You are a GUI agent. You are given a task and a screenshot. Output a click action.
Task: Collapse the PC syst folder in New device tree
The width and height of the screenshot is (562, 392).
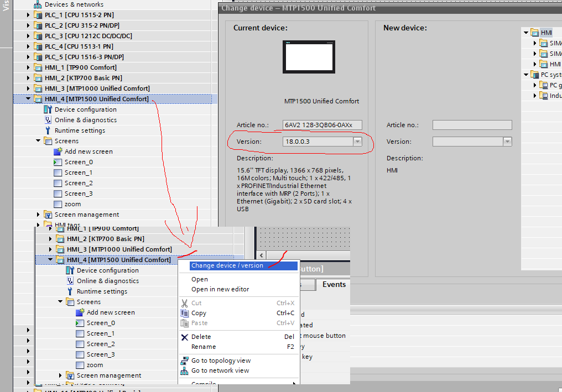click(526, 75)
